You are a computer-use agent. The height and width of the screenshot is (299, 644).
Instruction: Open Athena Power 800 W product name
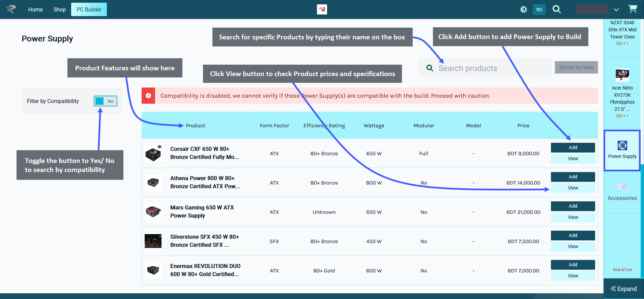click(205, 182)
